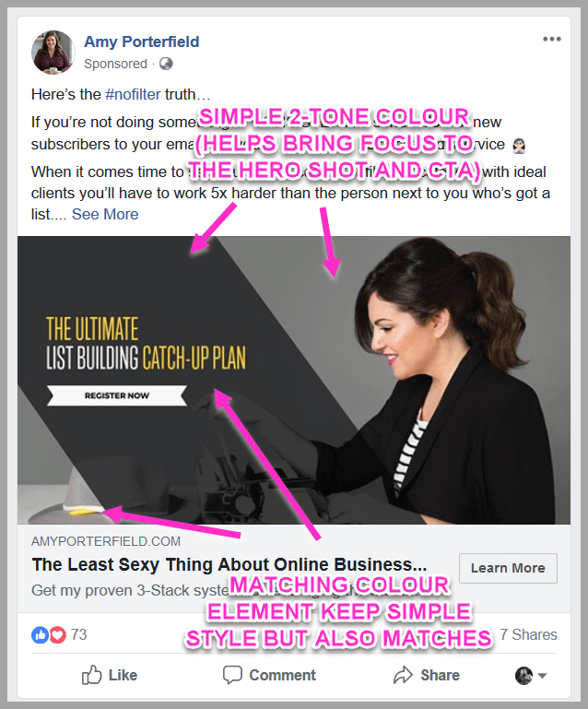View the 73 reactions count
588x709 pixels.
(x=78, y=634)
